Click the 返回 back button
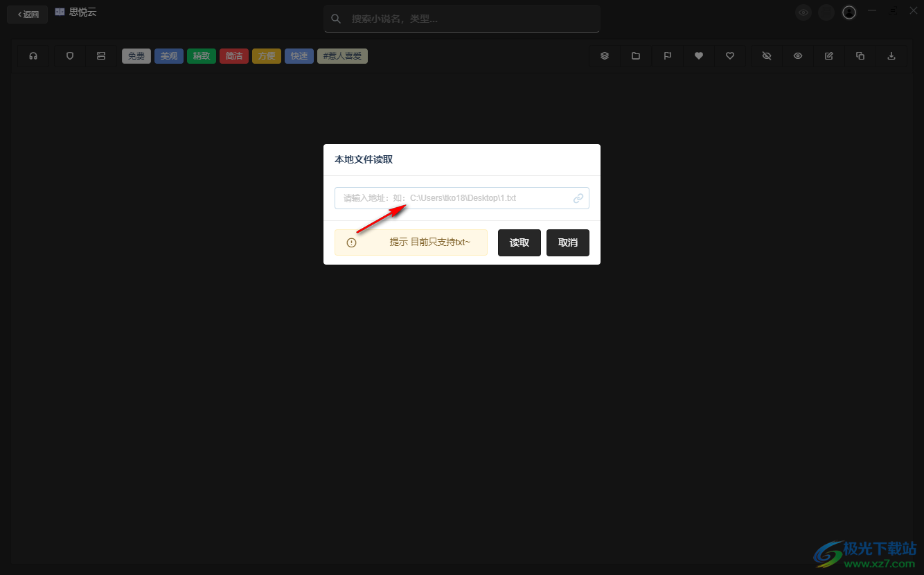 28,15
